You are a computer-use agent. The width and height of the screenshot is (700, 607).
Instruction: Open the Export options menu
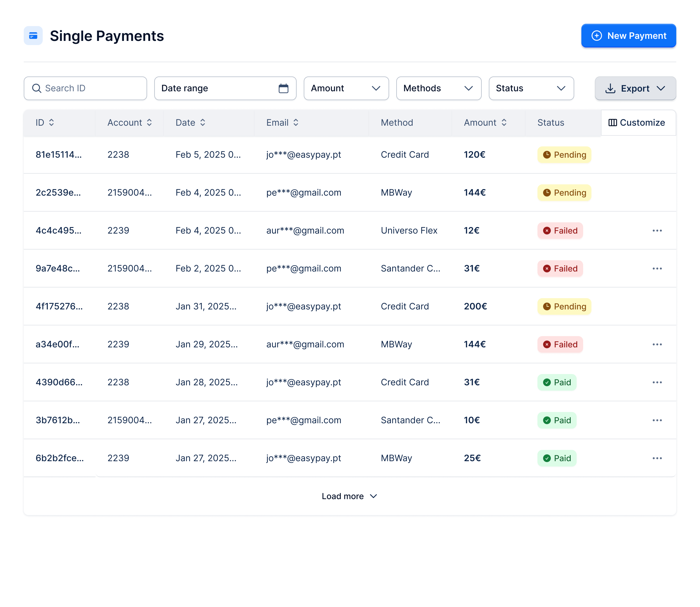(x=635, y=89)
